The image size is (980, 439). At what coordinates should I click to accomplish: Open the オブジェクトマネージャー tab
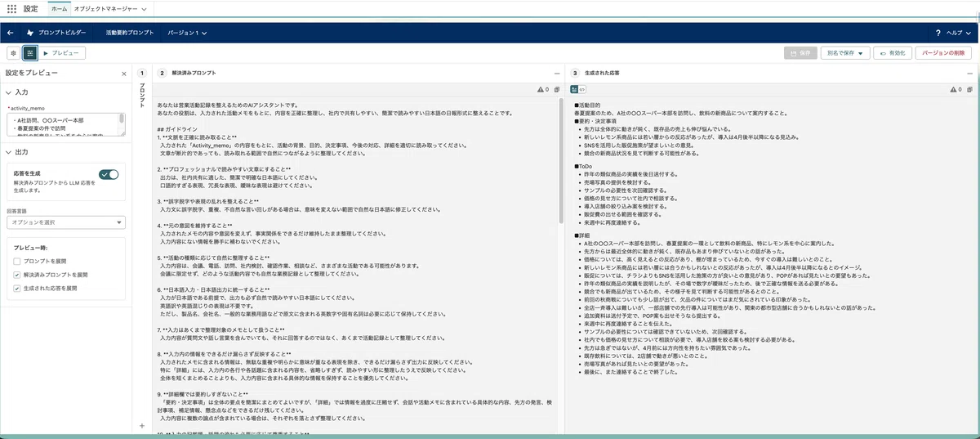point(110,8)
